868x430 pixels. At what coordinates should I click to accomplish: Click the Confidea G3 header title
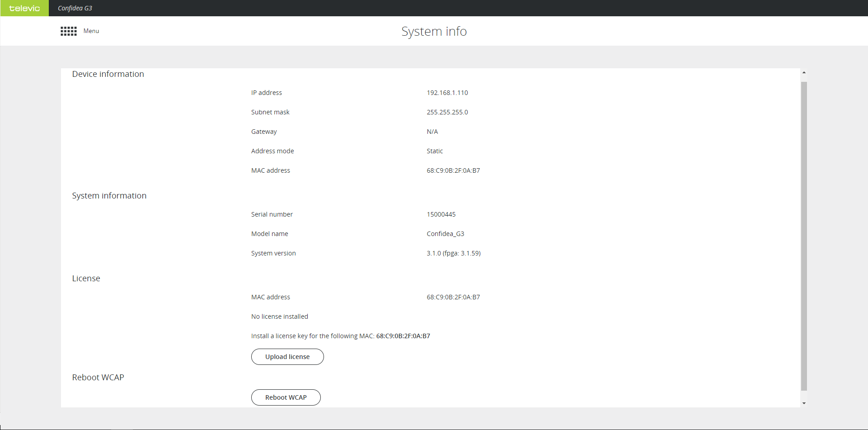[x=75, y=8]
